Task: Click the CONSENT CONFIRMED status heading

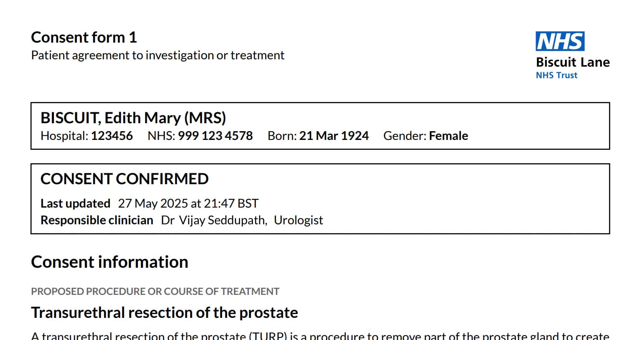Action: 124,179
